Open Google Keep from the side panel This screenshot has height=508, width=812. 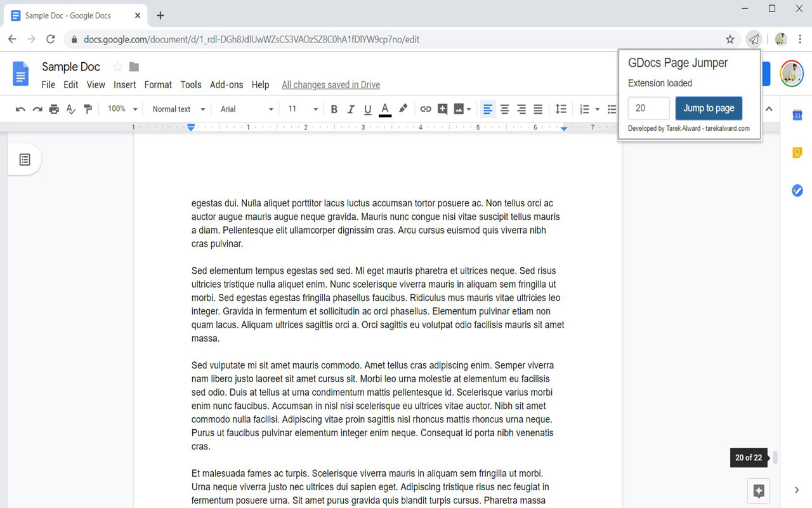pyautogui.click(x=797, y=153)
